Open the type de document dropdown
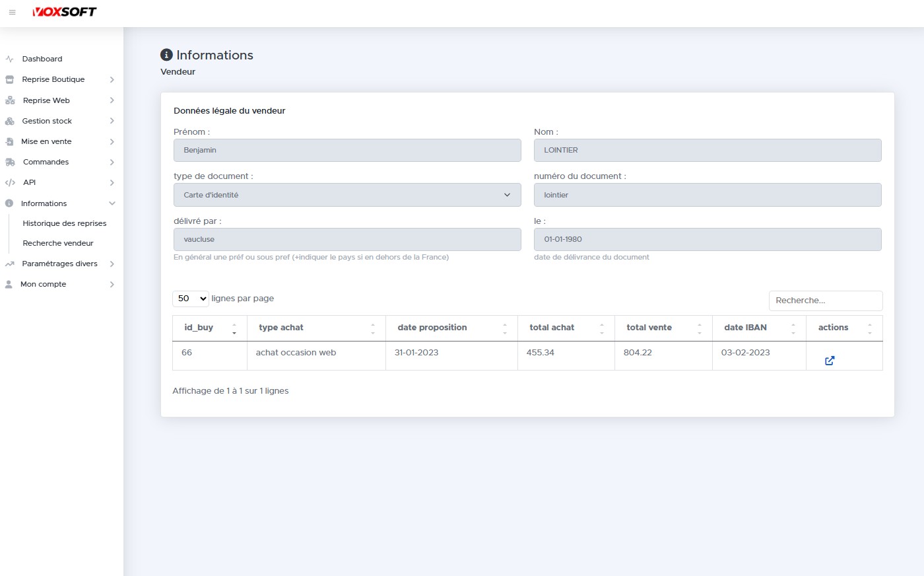The image size is (924, 576). (x=347, y=195)
